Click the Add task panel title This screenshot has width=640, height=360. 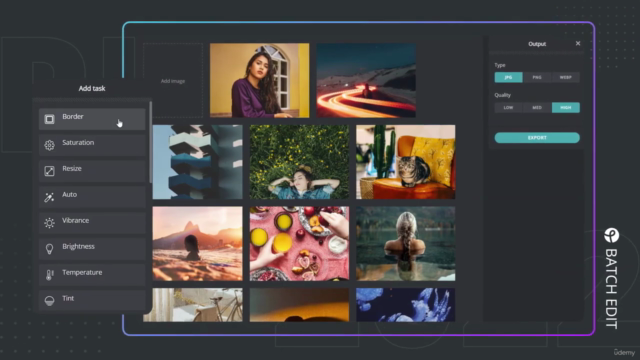92,88
